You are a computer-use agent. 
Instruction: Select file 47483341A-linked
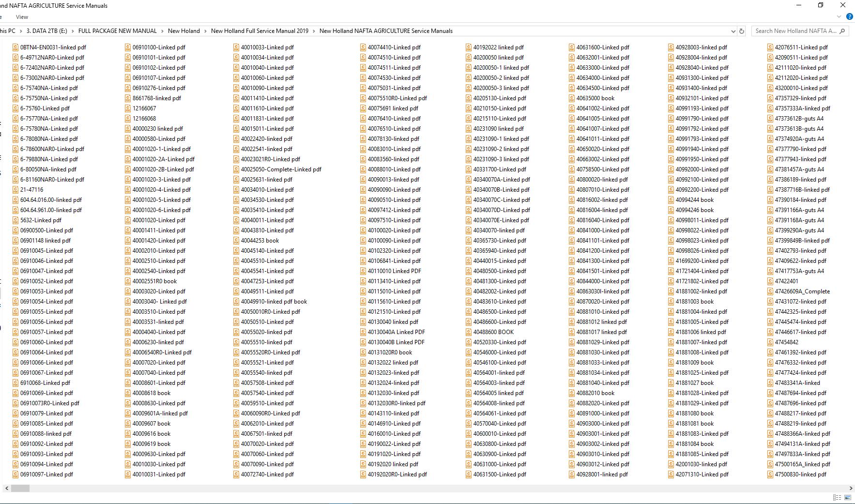coord(794,383)
